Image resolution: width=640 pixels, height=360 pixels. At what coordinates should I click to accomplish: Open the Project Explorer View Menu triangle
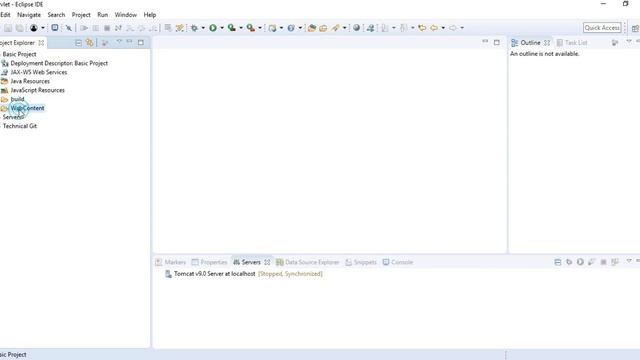pyautogui.click(x=119, y=42)
